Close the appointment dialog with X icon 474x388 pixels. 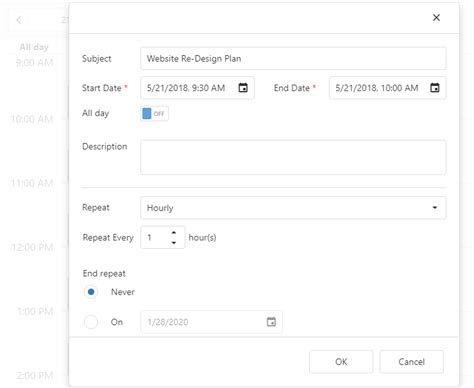click(436, 18)
